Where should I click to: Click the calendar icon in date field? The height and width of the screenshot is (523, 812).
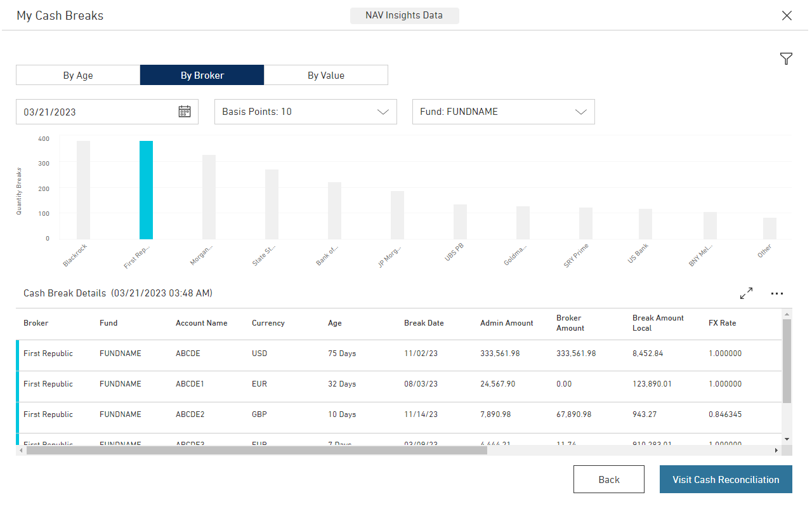coord(185,112)
